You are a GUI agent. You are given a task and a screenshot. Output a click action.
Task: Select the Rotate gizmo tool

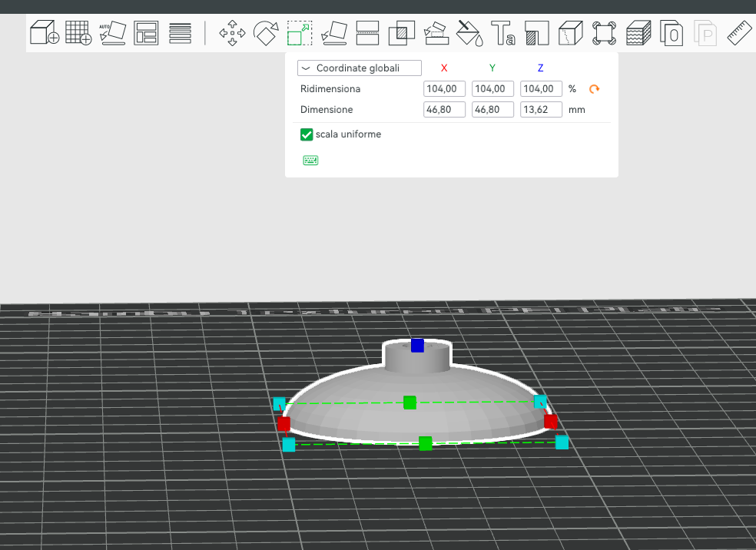(x=266, y=33)
